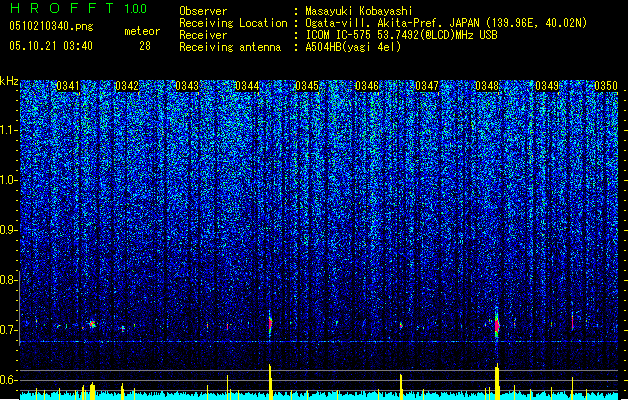Click the meteor label
The height and width of the screenshot is (400, 629).
(x=142, y=31)
